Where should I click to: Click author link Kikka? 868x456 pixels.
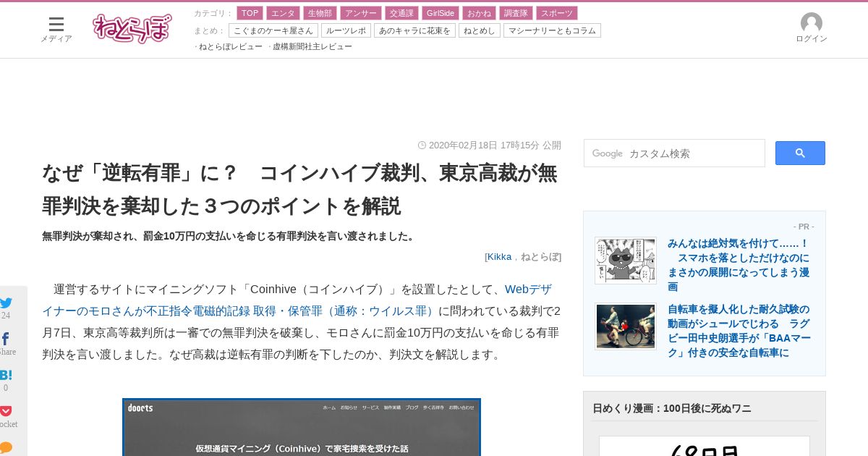click(499, 256)
